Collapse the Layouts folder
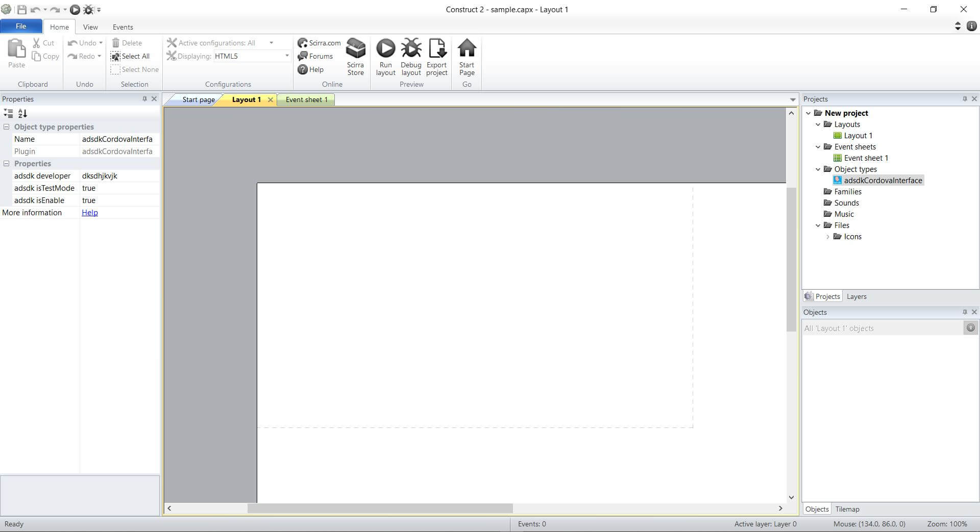 point(818,124)
